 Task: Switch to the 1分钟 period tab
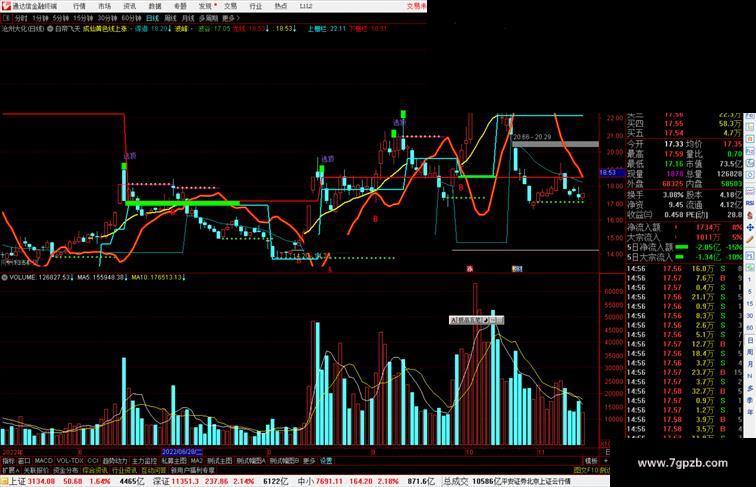(x=40, y=18)
